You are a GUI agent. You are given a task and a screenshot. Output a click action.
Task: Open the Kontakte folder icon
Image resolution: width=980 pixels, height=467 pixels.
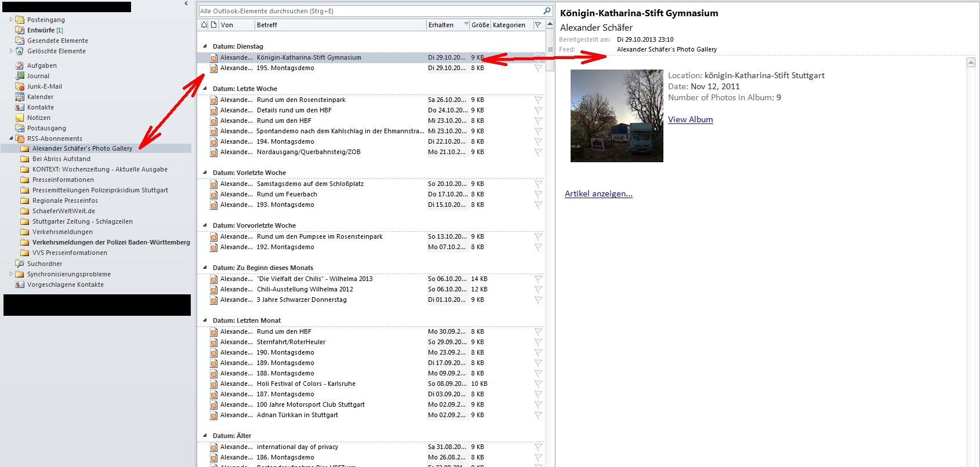point(20,107)
